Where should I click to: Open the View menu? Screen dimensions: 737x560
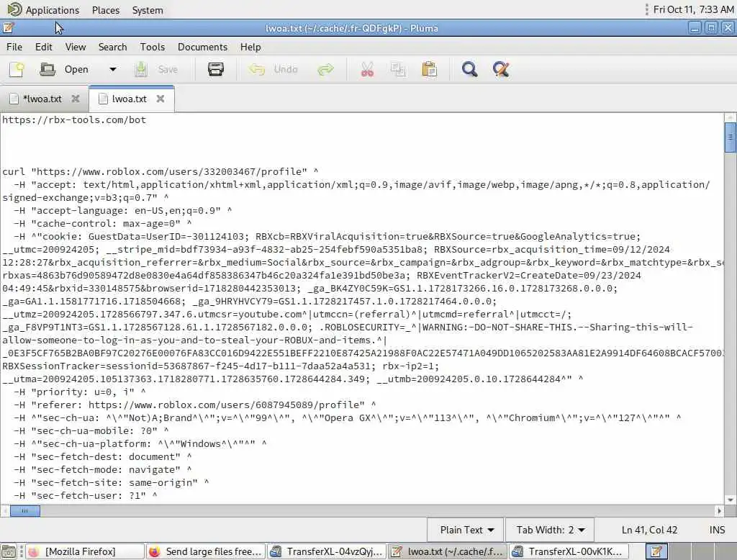[x=76, y=47]
